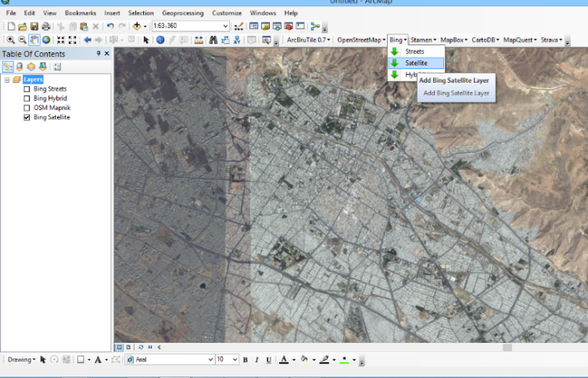
Task: Expand the ArcBruTile 0.7 menu
Action: (x=308, y=40)
